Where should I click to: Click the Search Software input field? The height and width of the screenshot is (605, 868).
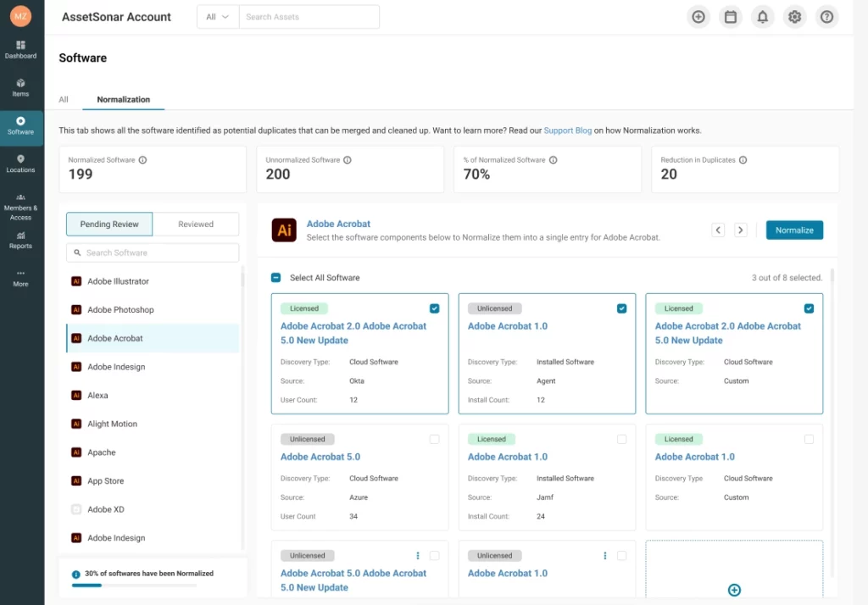153,253
